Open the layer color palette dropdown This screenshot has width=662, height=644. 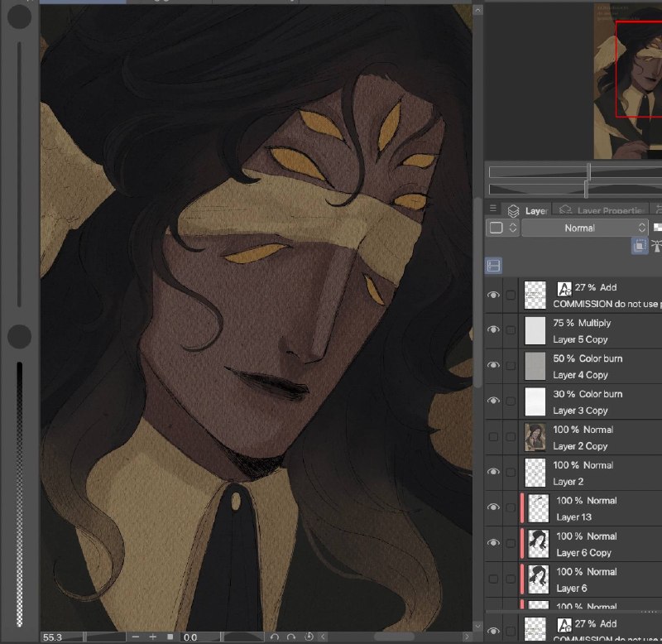point(502,228)
